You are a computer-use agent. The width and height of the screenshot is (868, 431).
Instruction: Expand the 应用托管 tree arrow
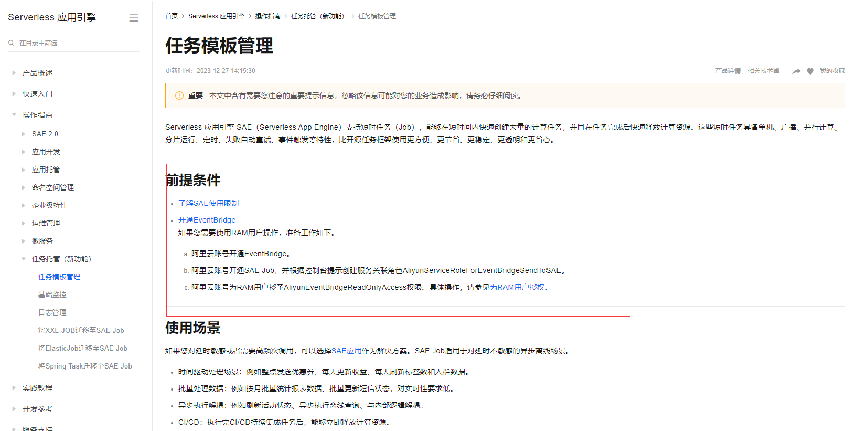click(23, 170)
